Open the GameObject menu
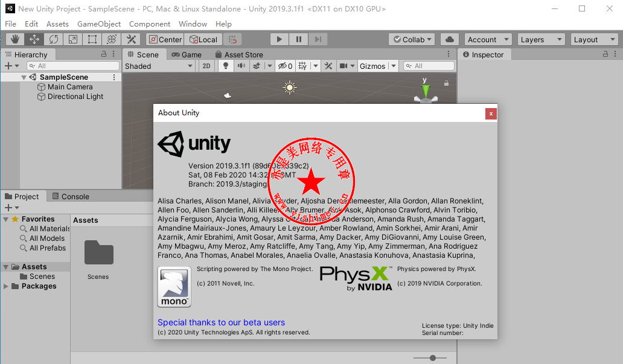This screenshot has height=364, width=623. click(x=99, y=24)
